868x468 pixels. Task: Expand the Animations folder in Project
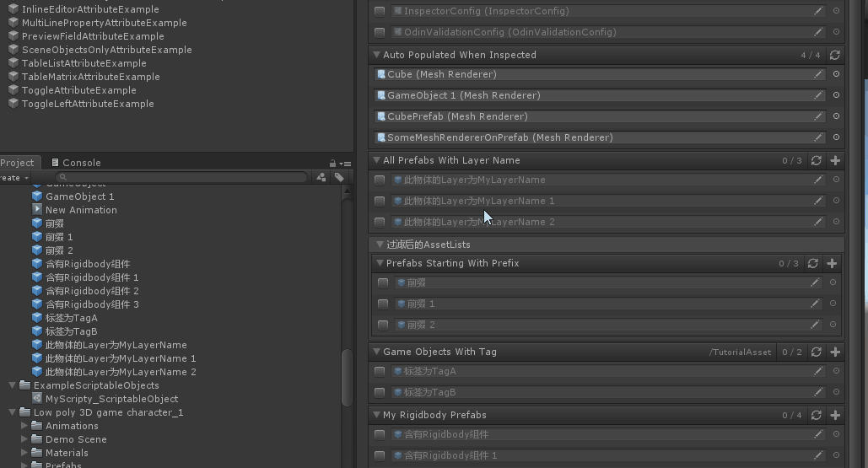[24, 426]
